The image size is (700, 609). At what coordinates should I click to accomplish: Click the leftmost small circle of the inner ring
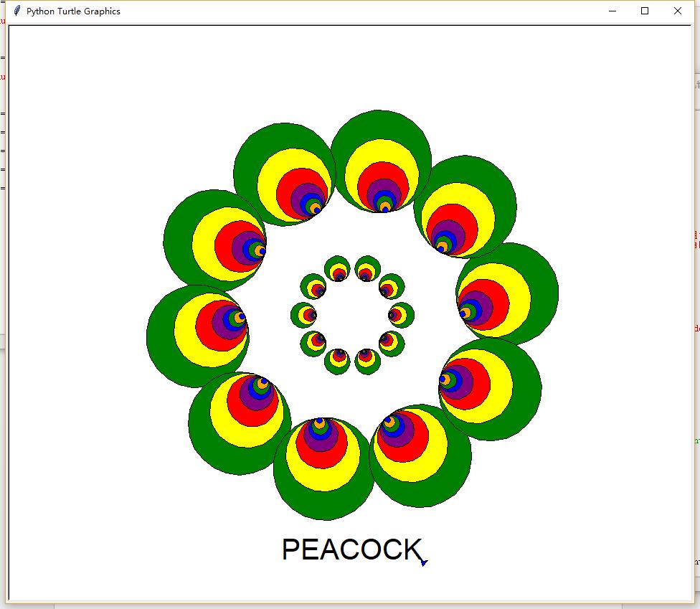(303, 315)
